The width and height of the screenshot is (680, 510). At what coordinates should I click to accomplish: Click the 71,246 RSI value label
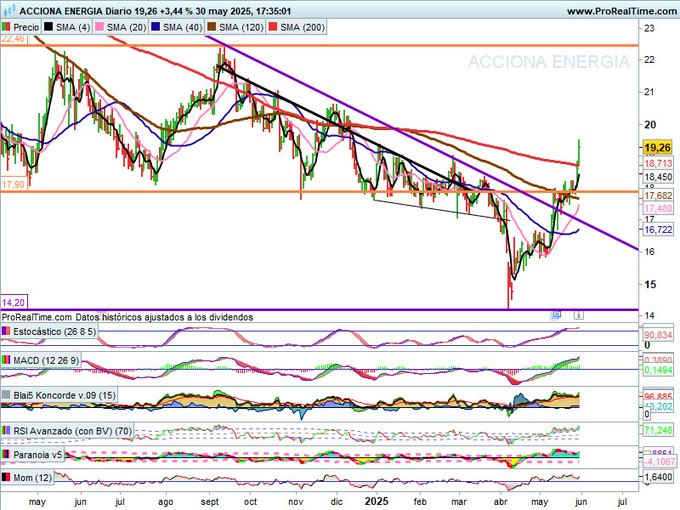pos(658,431)
